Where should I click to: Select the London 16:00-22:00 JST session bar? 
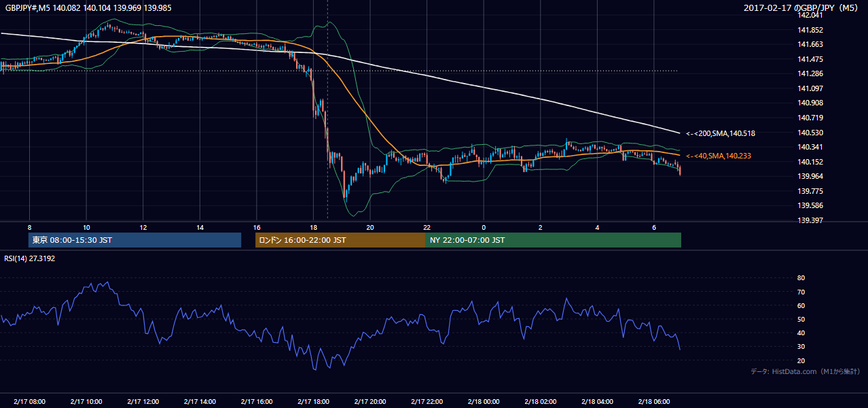[340, 240]
